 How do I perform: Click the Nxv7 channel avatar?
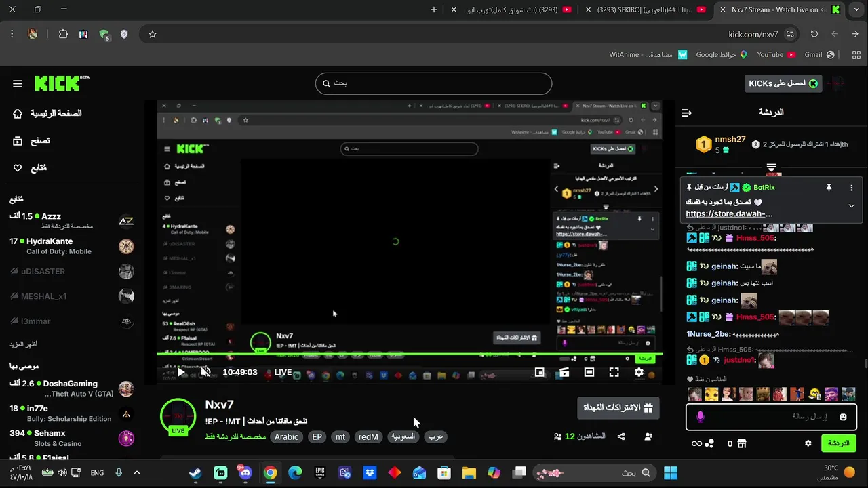tap(178, 415)
